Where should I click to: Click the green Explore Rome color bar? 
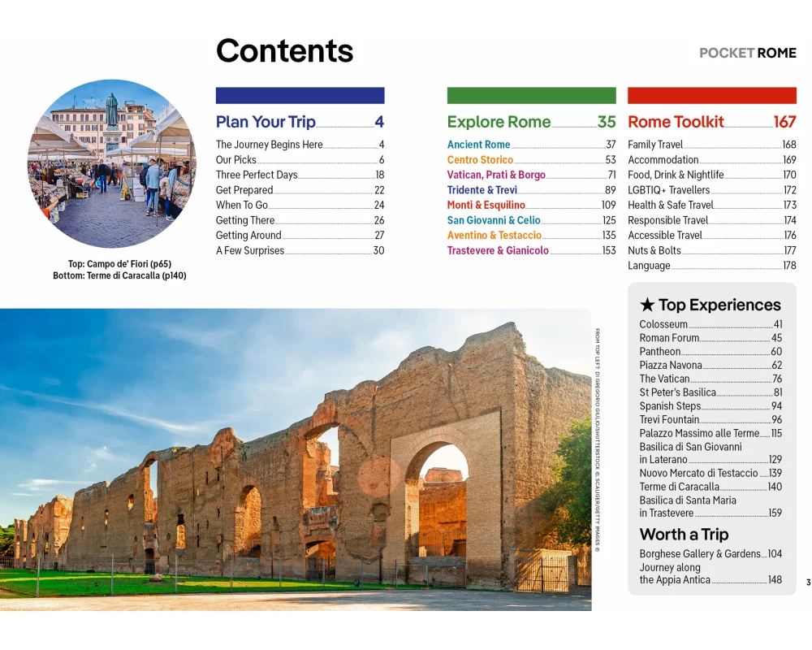coord(531,96)
